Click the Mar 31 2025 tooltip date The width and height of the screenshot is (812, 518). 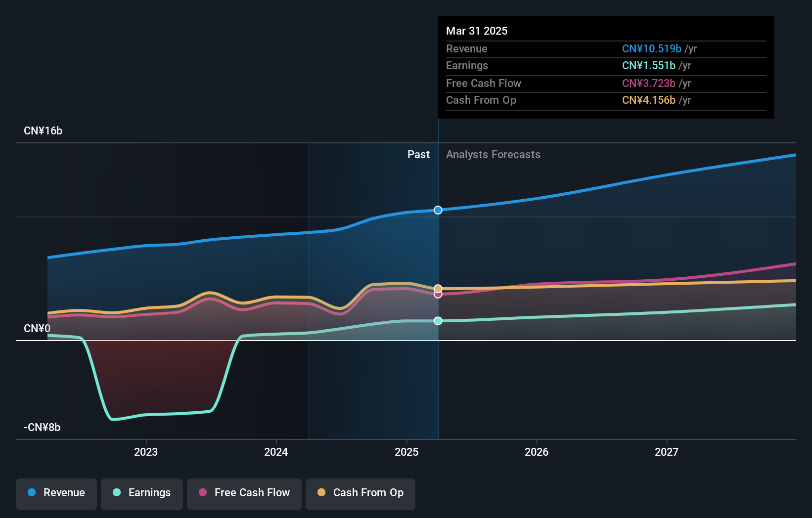click(x=477, y=31)
